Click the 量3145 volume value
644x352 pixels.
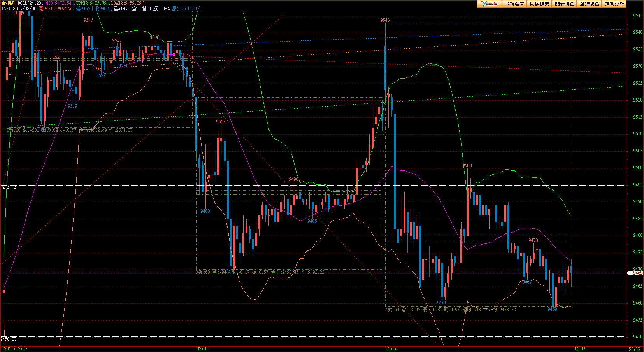(x=120, y=9)
